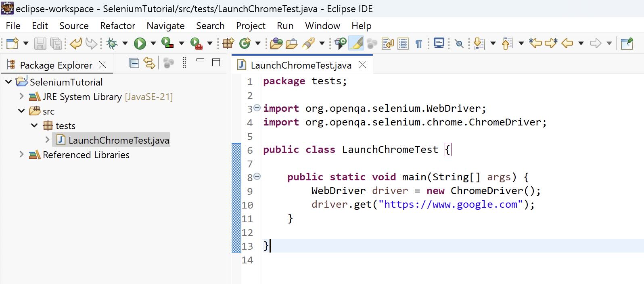Open the Coverage dropdown arrow
Image resolution: width=644 pixels, height=284 pixels.
click(x=182, y=43)
